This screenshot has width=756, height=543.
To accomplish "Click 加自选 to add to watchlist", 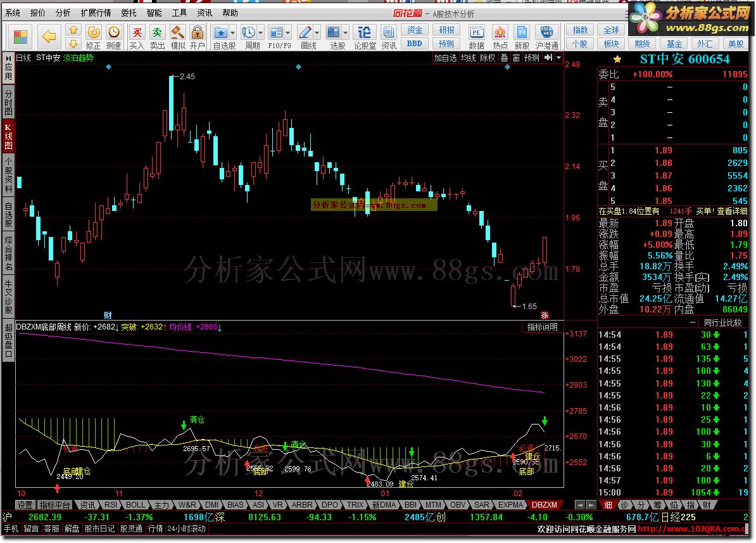I will 445,58.
